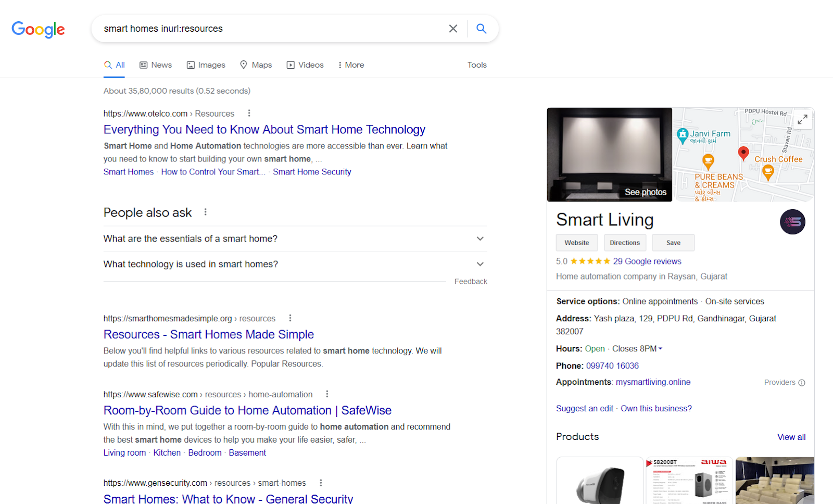Open 'Resources - Smart Homes Made Simple' result
The height and width of the screenshot is (504, 833).
(209, 335)
